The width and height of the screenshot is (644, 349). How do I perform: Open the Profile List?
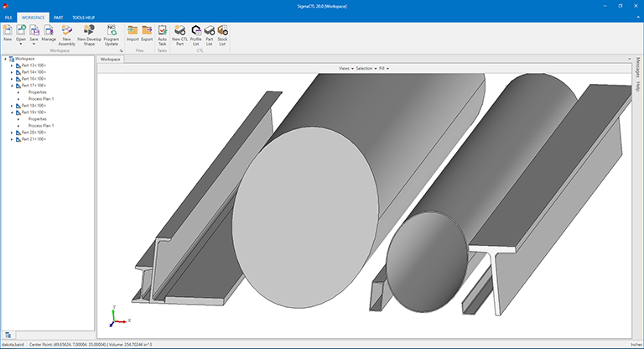coord(196,30)
